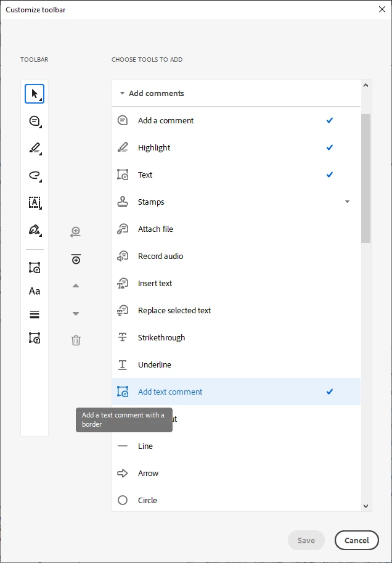Close the Customize toolbar dialog

coord(382,10)
